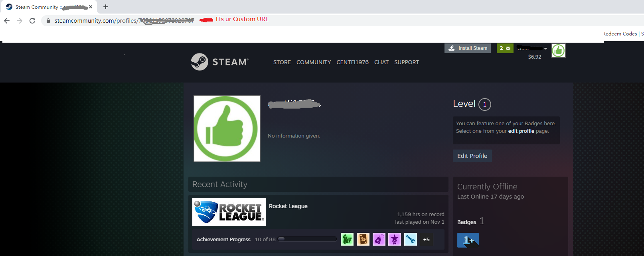Open the Rocket League title link
Screen dimensions: 644x256
click(288, 206)
